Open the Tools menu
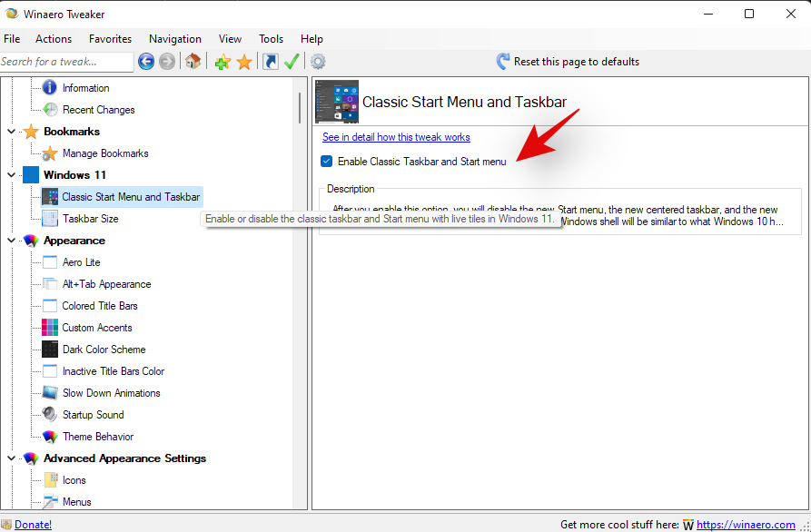Screen dimensions: 811x532 (x=271, y=39)
